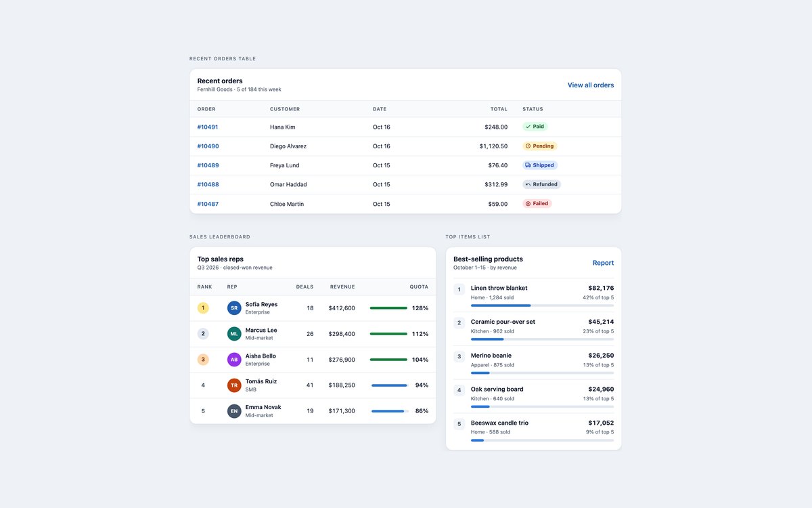This screenshot has width=812, height=508.
Task: Click the DATE column header in orders
Action: (x=380, y=109)
